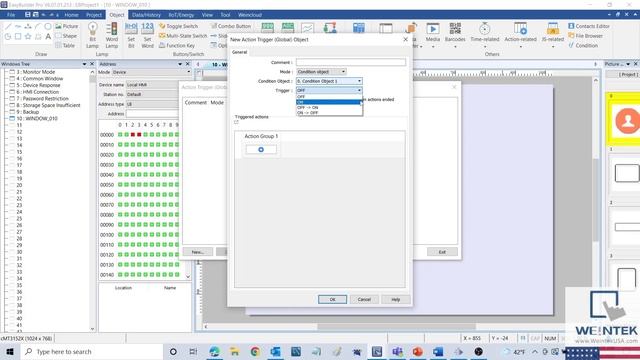This screenshot has width=640, height=360.
Task: Select the General tab in the dialog
Action: pyautogui.click(x=240, y=52)
